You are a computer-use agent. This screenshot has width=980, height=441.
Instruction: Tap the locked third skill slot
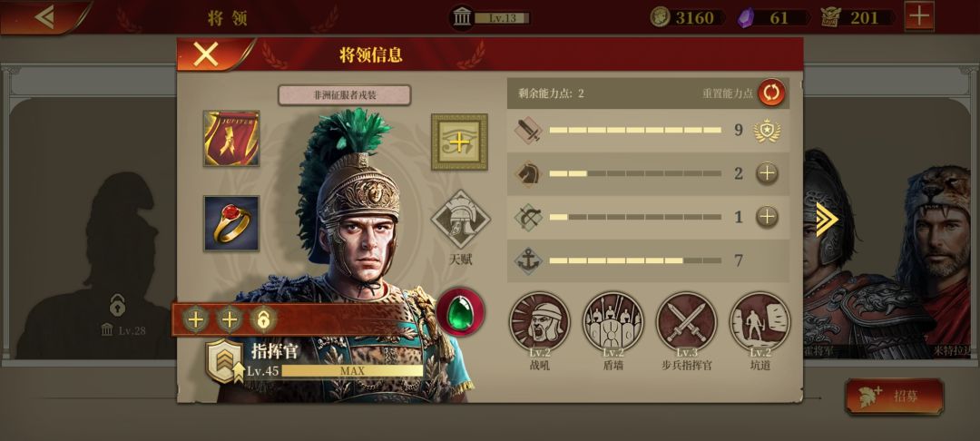(263, 319)
